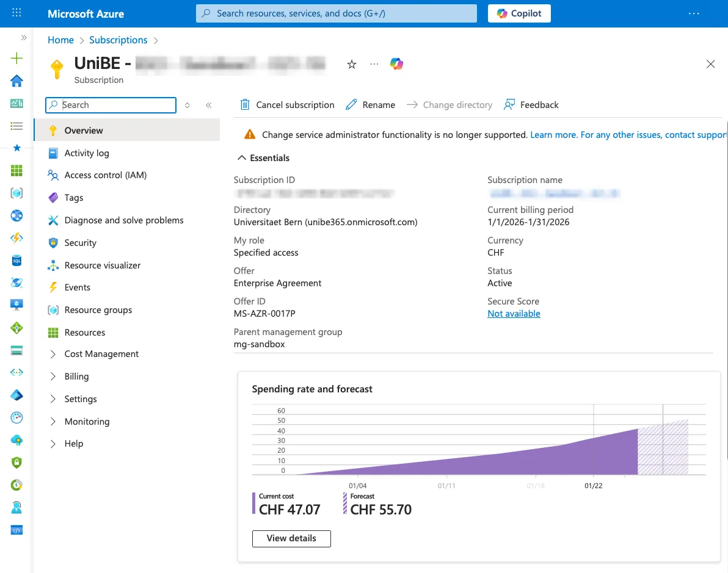Open All resources green grid sidebar icon
Screen dimensions: 728x573
pyautogui.click(x=16, y=171)
